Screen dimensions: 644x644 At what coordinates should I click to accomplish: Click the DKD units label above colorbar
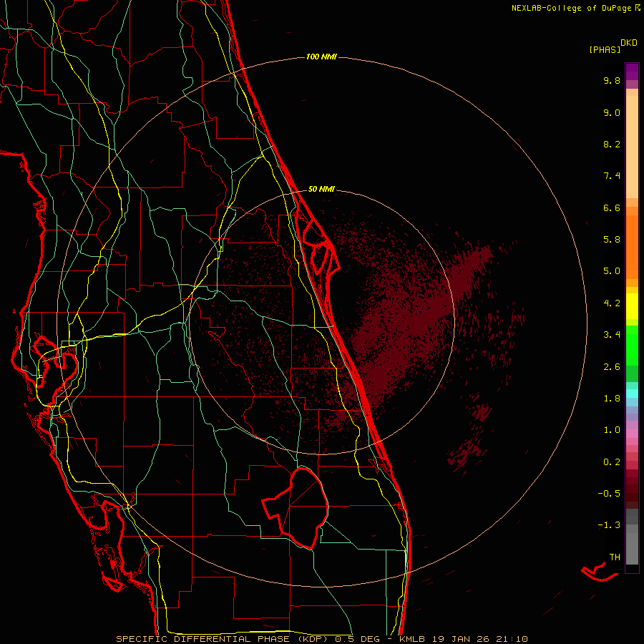pos(628,43)
